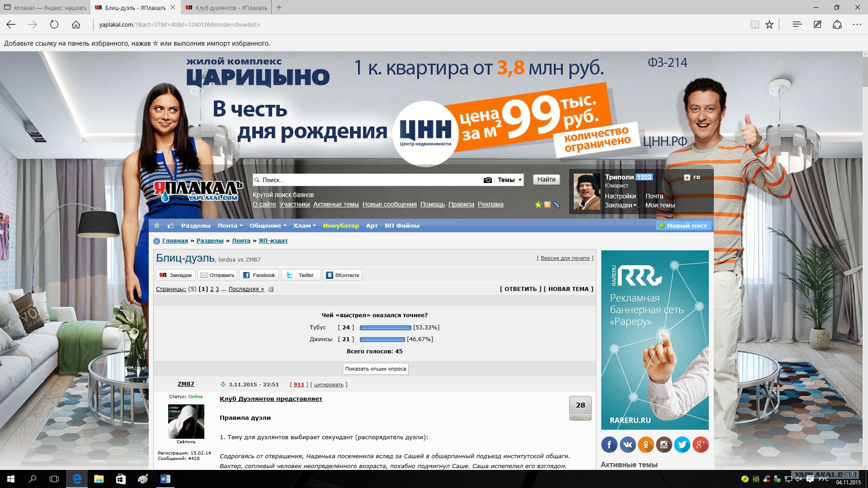Viewport: 868px width, 488px height.
Task: Toggle the muted volume icon in tray
Action: 798,479
